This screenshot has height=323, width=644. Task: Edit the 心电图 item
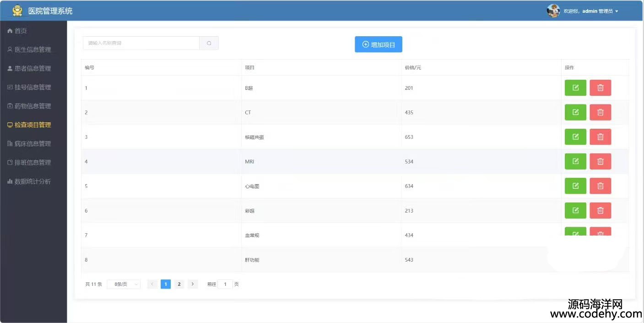point(575,186)
